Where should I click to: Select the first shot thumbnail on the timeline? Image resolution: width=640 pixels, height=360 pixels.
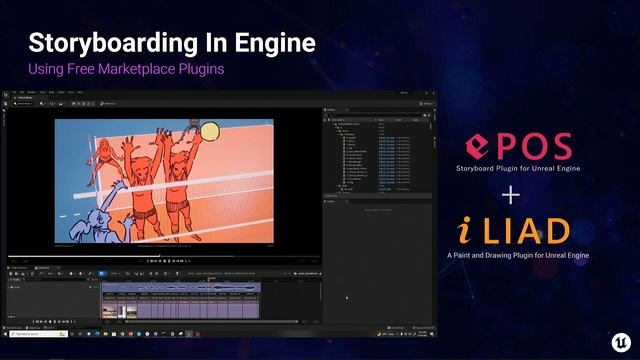109,311
